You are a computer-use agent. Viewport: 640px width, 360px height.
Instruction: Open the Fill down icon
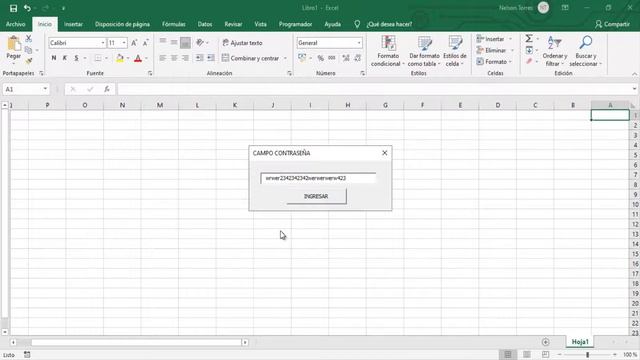[529, 50]
